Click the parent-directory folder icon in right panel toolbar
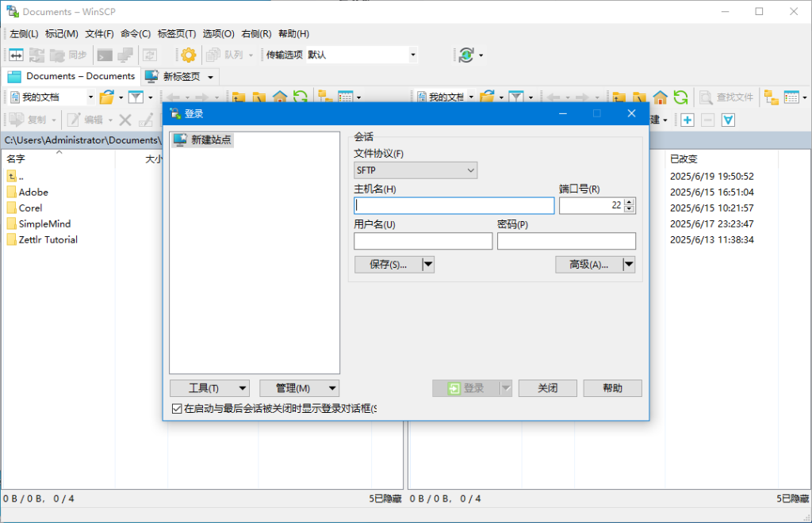812x523 pixels. pyautogui.click(x=619, y=97)
